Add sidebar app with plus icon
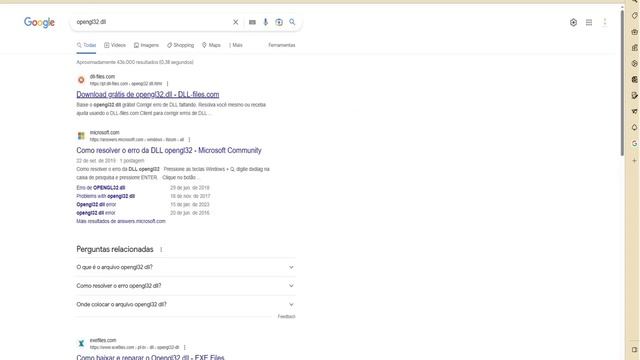This screenshot has width=640, height=360. point(634,160)
